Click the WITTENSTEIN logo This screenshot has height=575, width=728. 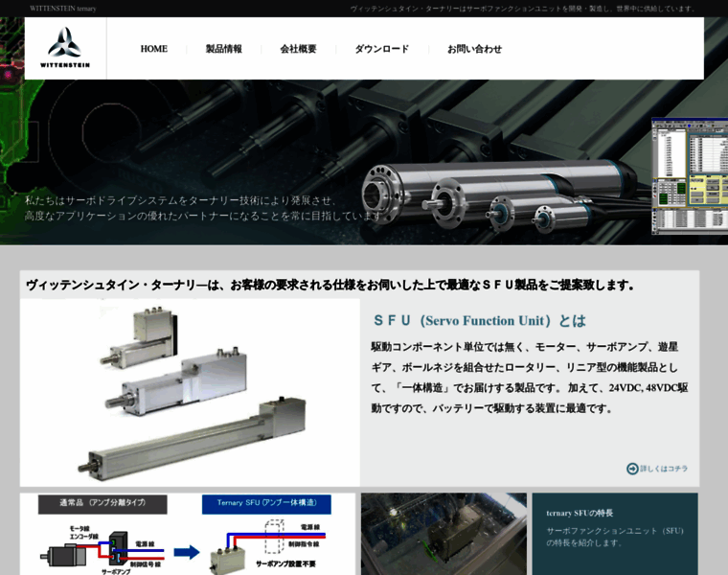[x=65, y=48]
